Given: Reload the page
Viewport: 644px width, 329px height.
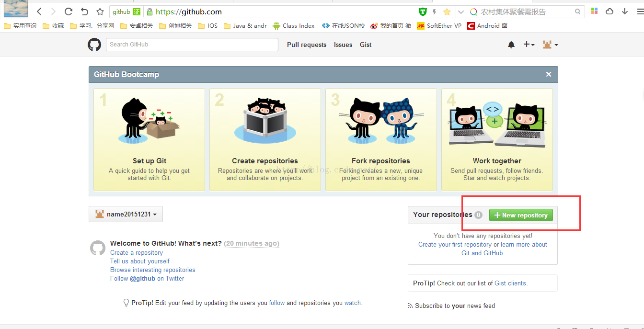Looking at the screenshot, I should point(69,11).
